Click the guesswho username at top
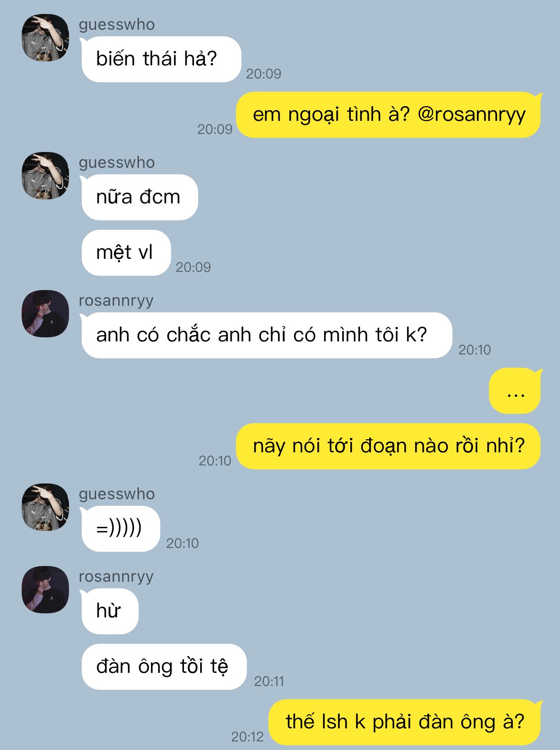This screenshot has width=560, height=750. 117,24
